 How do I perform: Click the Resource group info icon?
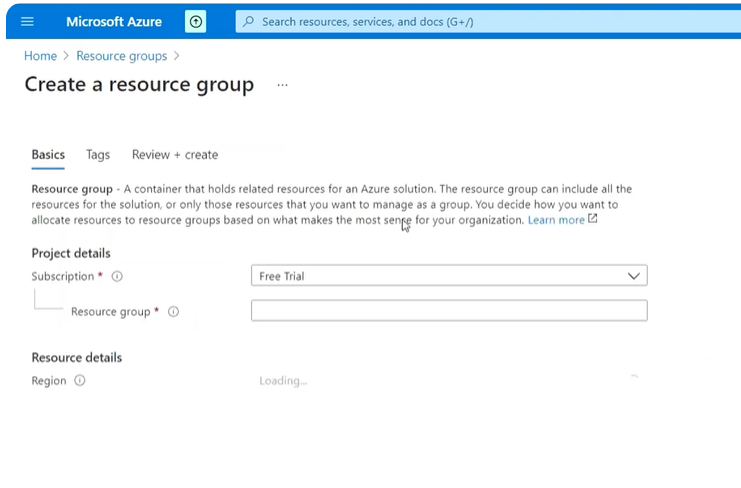(x=173, y=312)
